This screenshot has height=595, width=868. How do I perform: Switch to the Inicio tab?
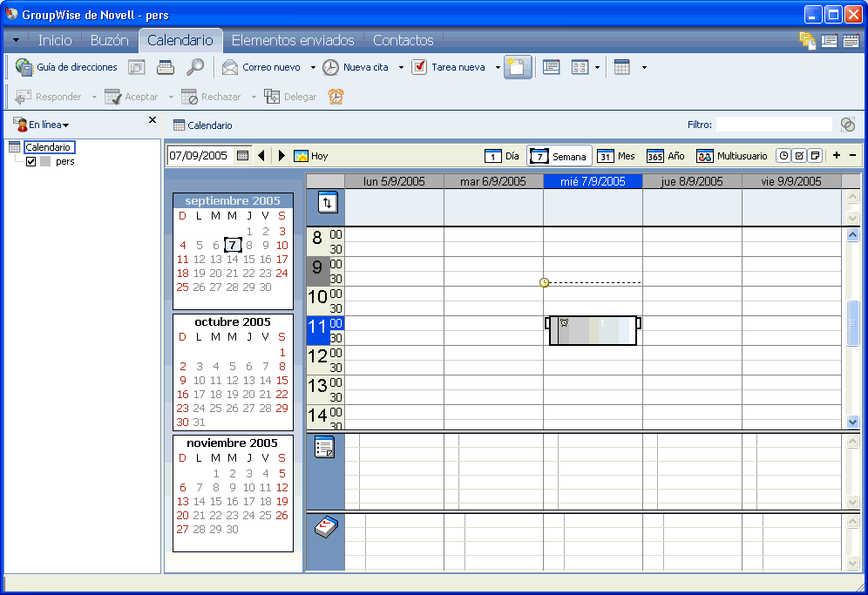pos(55,40)
